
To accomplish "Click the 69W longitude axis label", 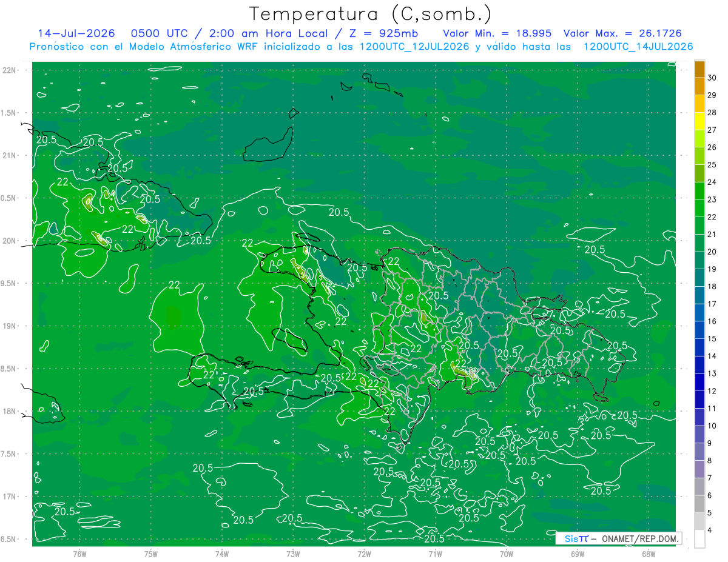I will click(x=577, y=554).
